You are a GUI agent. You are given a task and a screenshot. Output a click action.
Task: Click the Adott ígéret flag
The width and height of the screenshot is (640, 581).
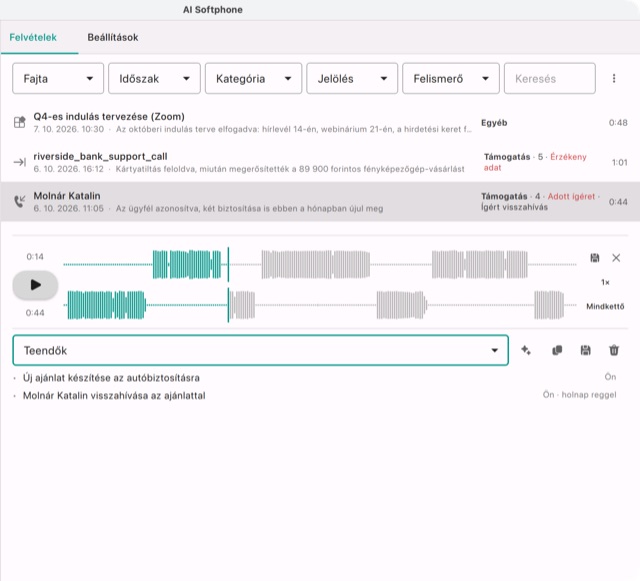(x=571, y=196)
